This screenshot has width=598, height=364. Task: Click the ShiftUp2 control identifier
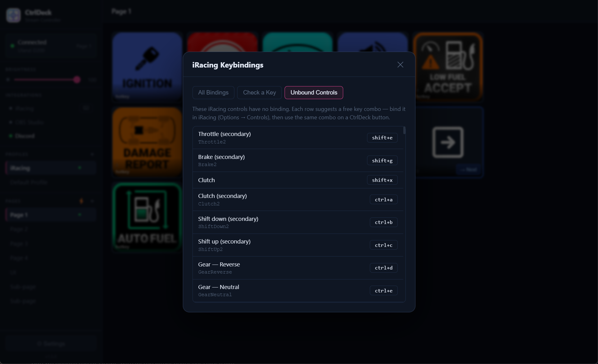click(210, 249)
